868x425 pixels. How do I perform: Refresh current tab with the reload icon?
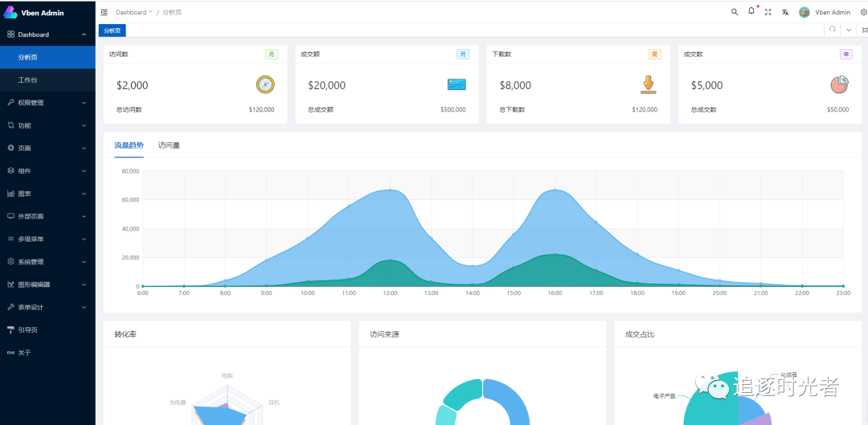(x=833, y=30)
